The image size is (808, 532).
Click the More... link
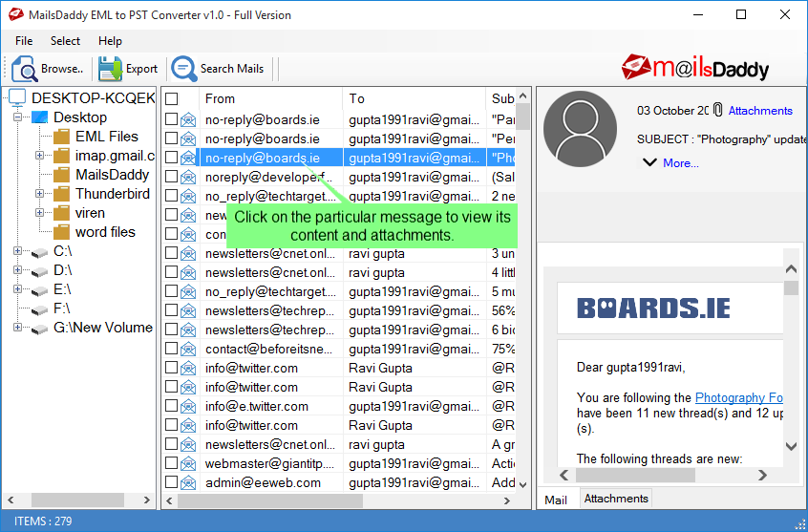pos(681,163)
